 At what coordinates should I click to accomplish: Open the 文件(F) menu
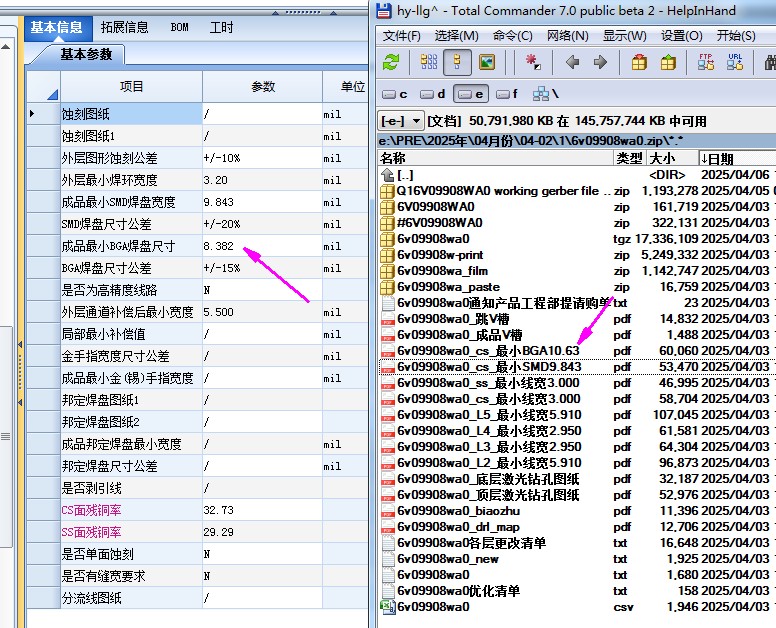401,36
